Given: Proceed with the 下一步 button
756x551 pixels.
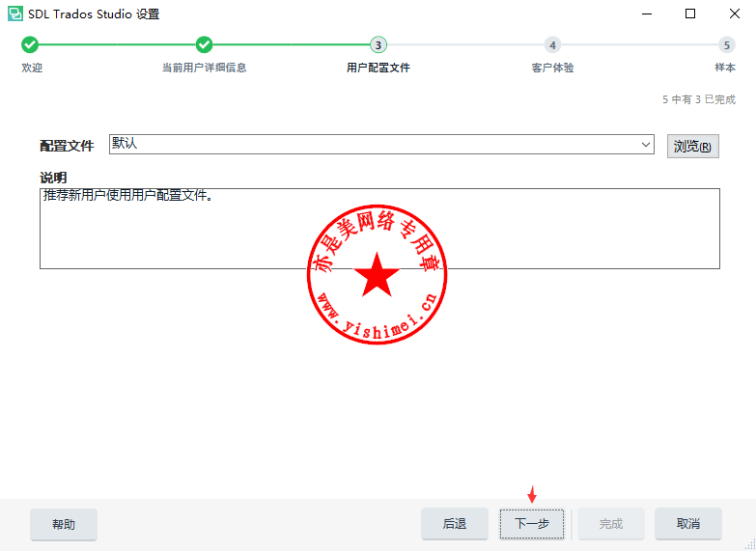Looking at the screenshot, I should 532,524.
